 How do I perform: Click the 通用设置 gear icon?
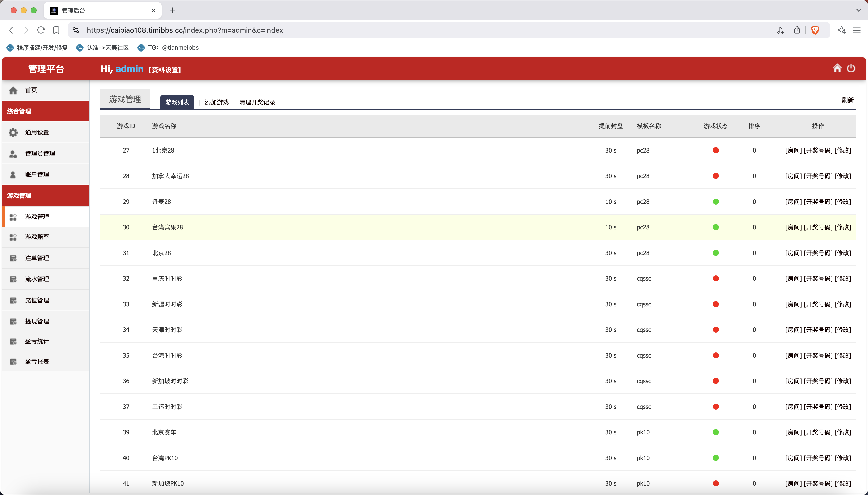[x=13, y=133]
